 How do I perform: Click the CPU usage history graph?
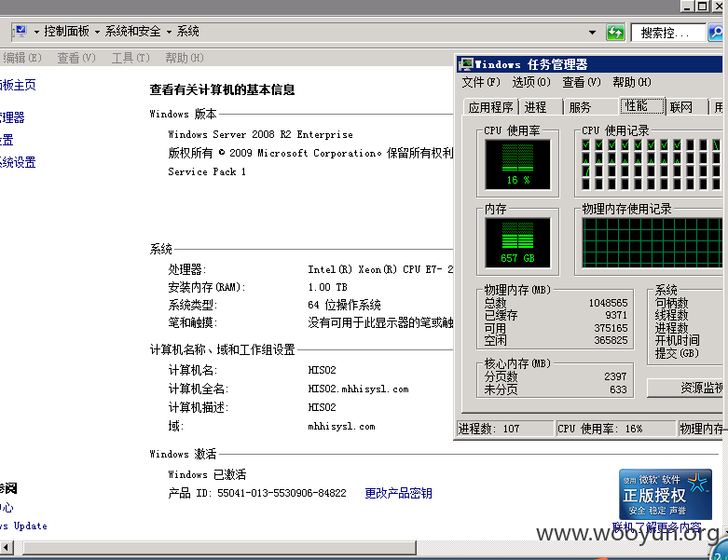click(x=652, y=164)
